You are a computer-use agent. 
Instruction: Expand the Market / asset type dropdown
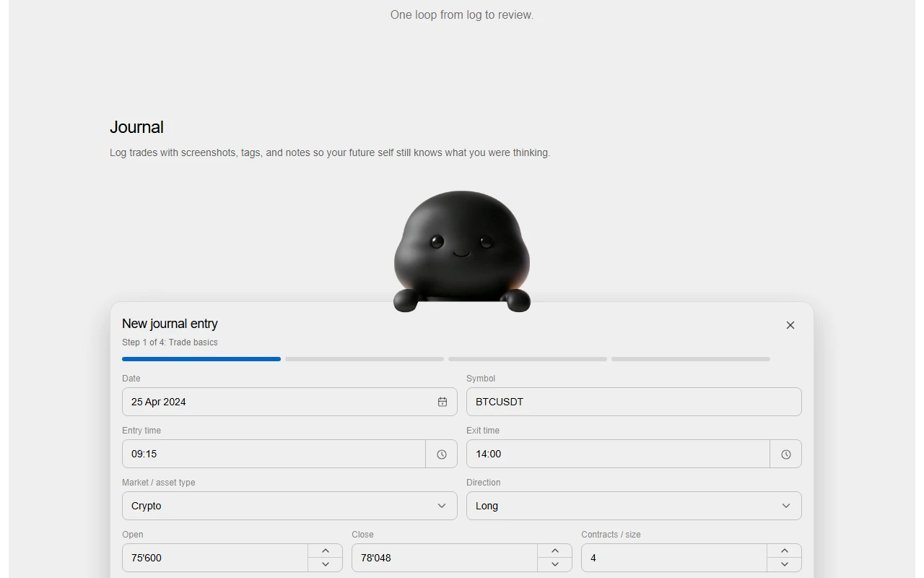pos(289,506)
